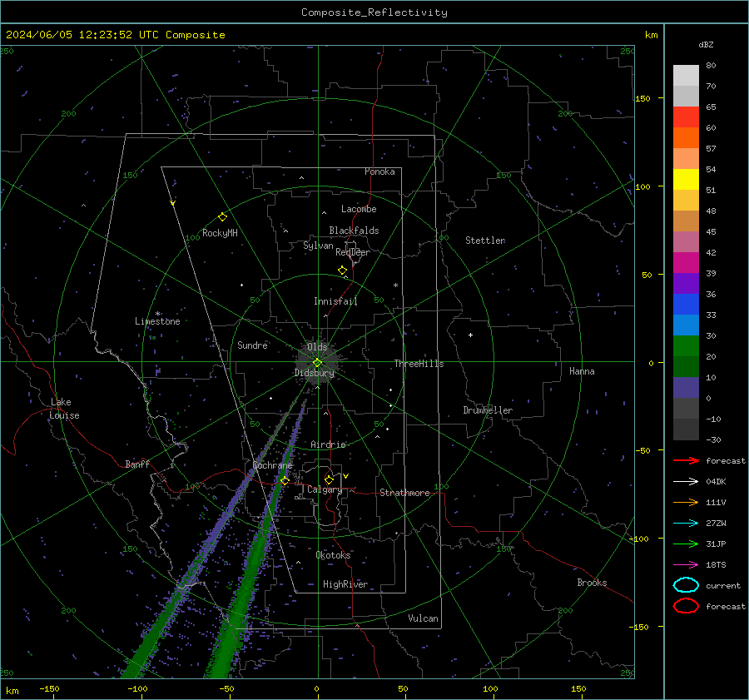Select the yellow diamond marker below Cochrane

(x=285, y=481)
